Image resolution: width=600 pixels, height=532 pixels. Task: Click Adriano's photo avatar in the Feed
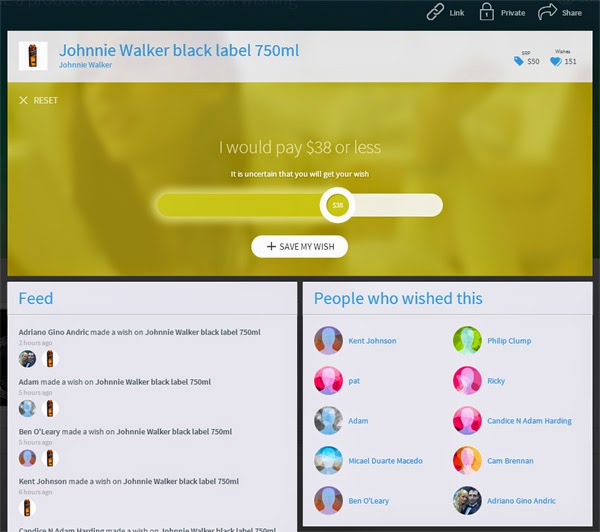point(28,359)
